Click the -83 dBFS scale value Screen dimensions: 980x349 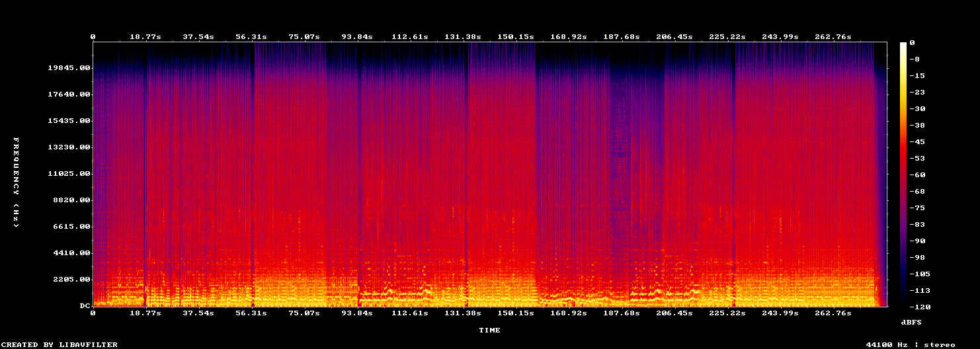coord(917,225)
